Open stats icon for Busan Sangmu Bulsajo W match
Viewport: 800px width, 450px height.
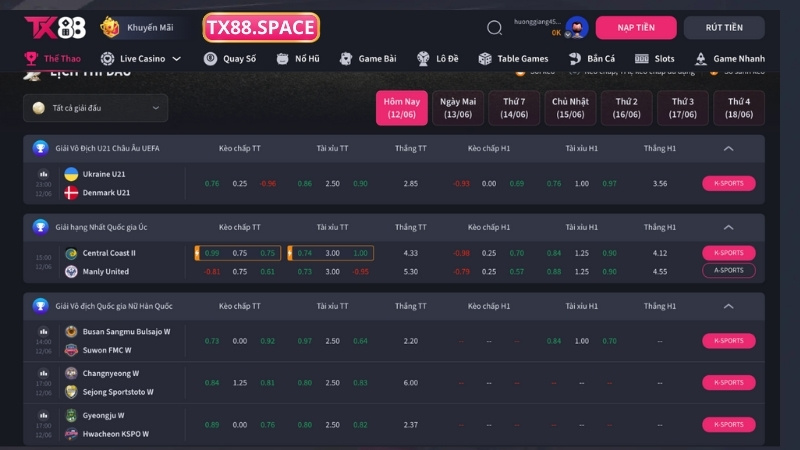click(x=43, y=332)
